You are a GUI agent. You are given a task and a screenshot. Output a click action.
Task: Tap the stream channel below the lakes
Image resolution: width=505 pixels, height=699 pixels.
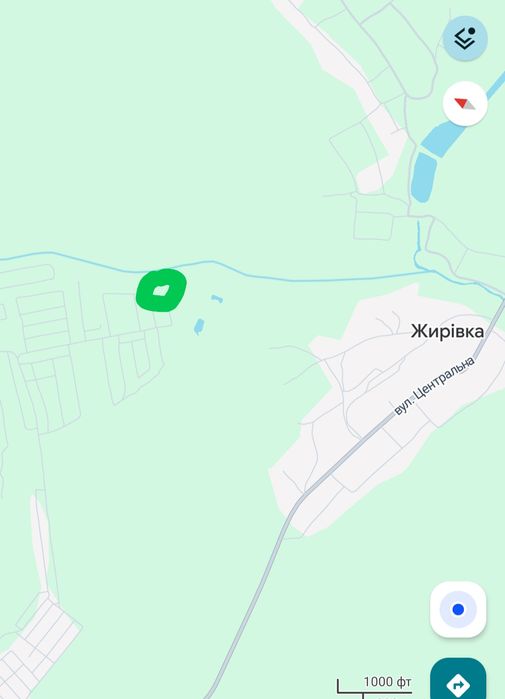point(418,243)
